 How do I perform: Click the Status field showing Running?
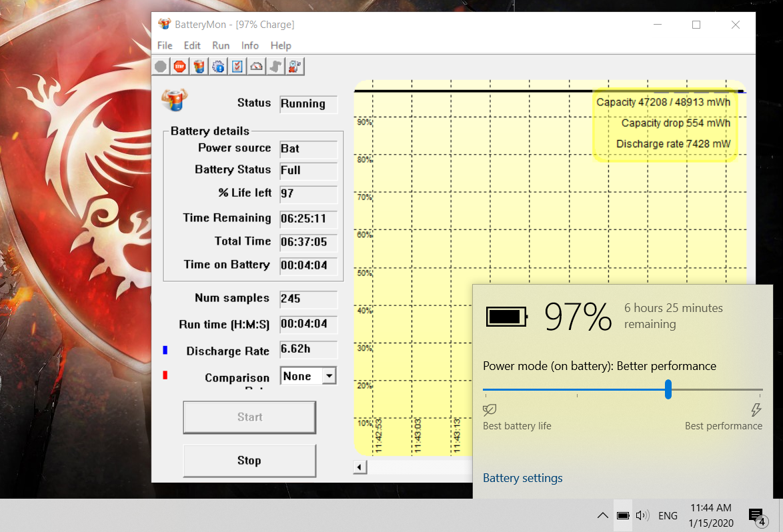(x=309, y=104)
